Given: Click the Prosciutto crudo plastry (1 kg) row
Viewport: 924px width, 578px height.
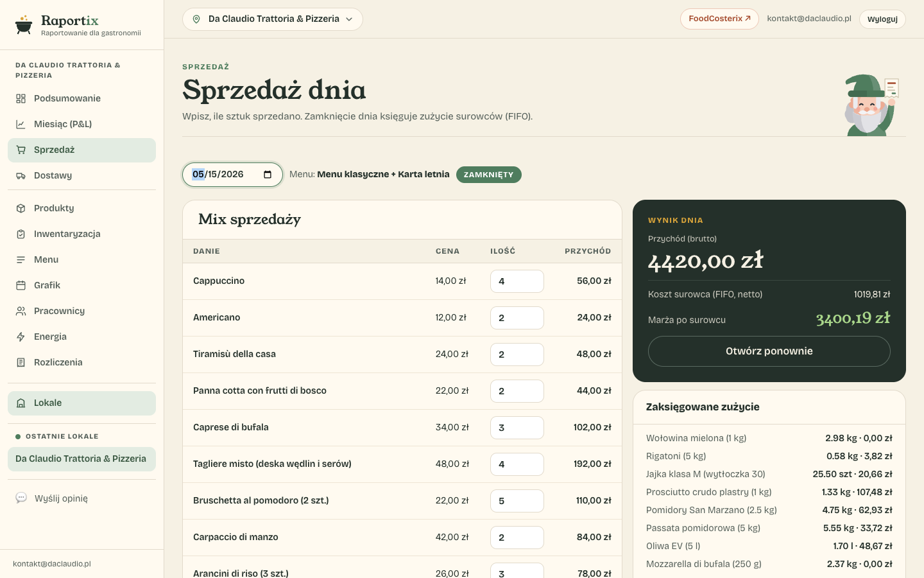Looking at the screenshot, I should [x=769, y=492].
